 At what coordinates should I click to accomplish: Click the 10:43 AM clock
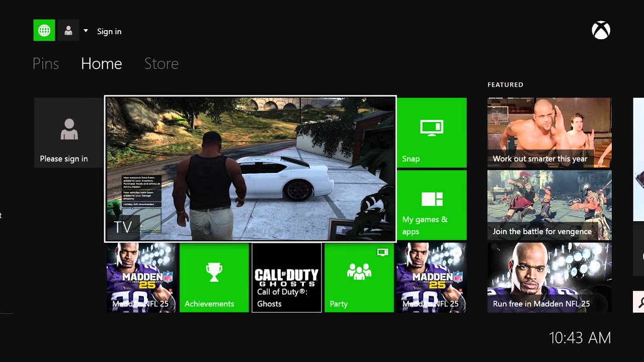point(580,338)
